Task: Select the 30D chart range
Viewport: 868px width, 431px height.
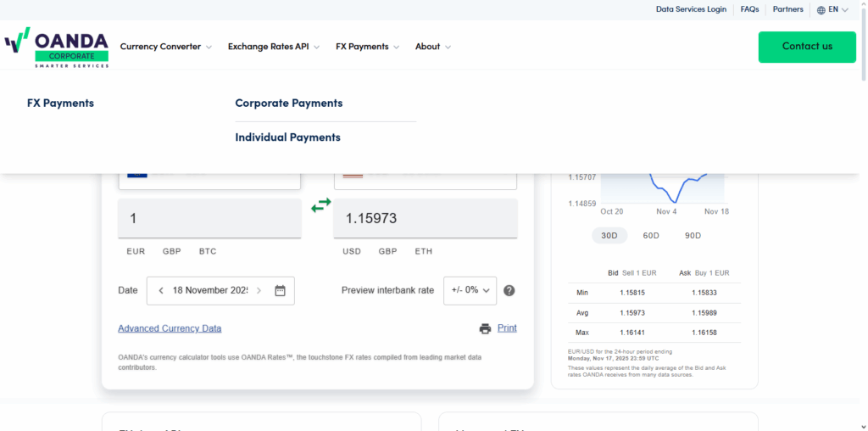Action: [609, 235]
